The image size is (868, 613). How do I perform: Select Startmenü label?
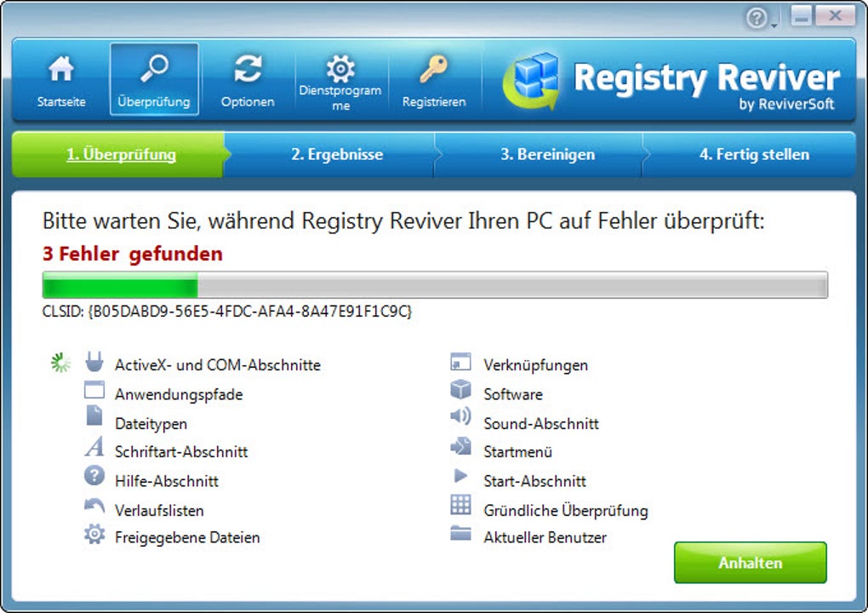518,452
